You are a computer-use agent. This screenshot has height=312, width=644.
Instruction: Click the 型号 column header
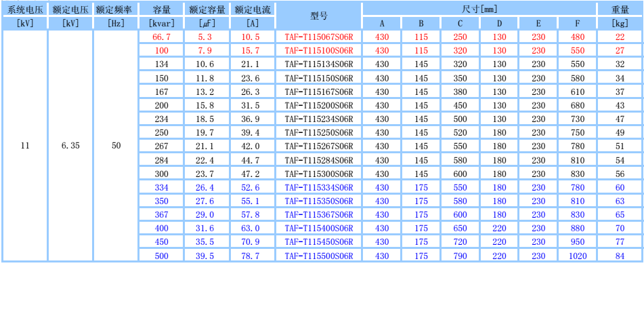[x=319, y=16]
